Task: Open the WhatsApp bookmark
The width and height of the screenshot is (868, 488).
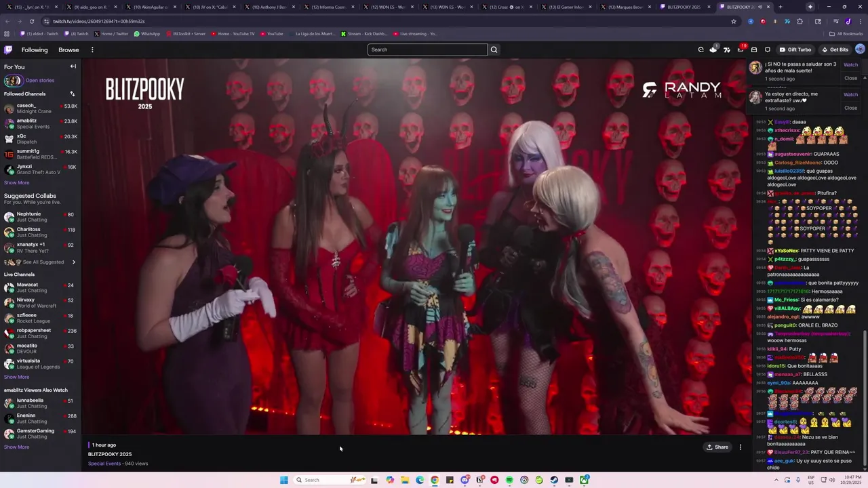Action: point(147,33)
